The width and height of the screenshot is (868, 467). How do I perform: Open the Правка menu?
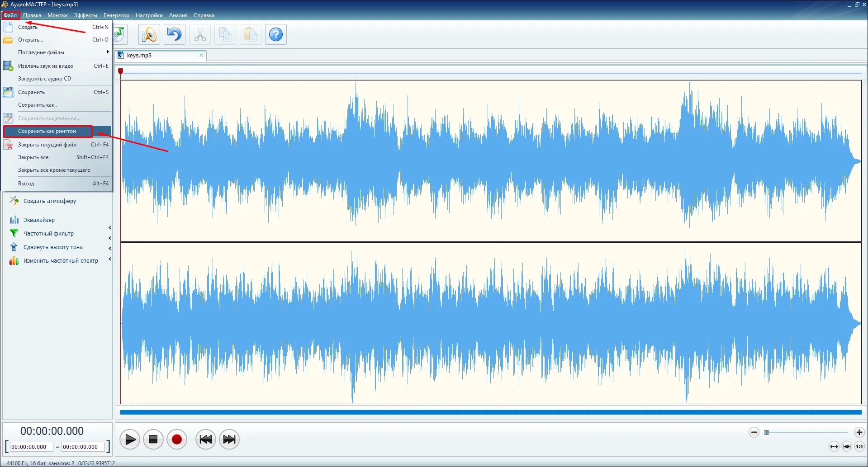(32, 15)
